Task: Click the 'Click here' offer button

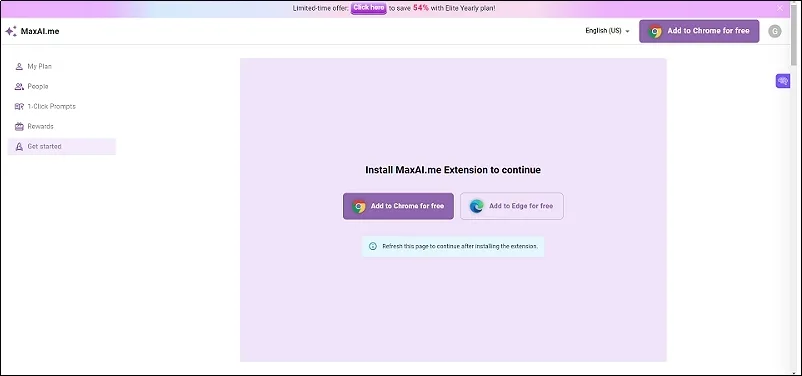Action: pos(368,8)
